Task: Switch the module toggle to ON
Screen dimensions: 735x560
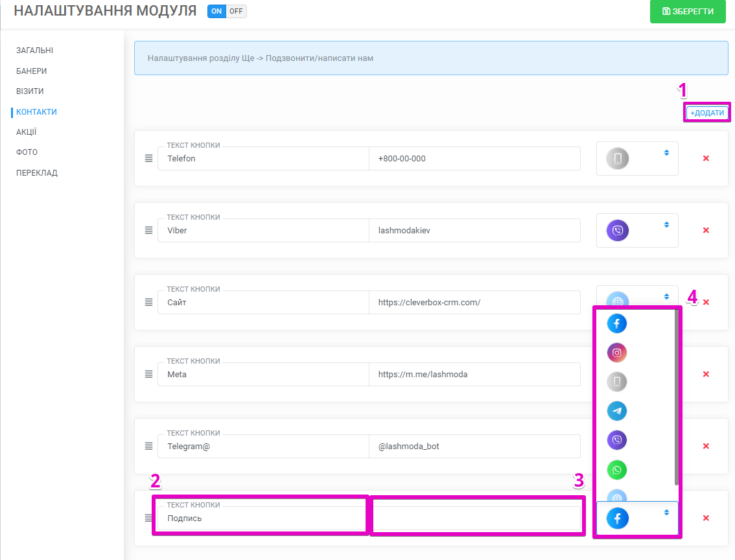Action: click(216, 11)
